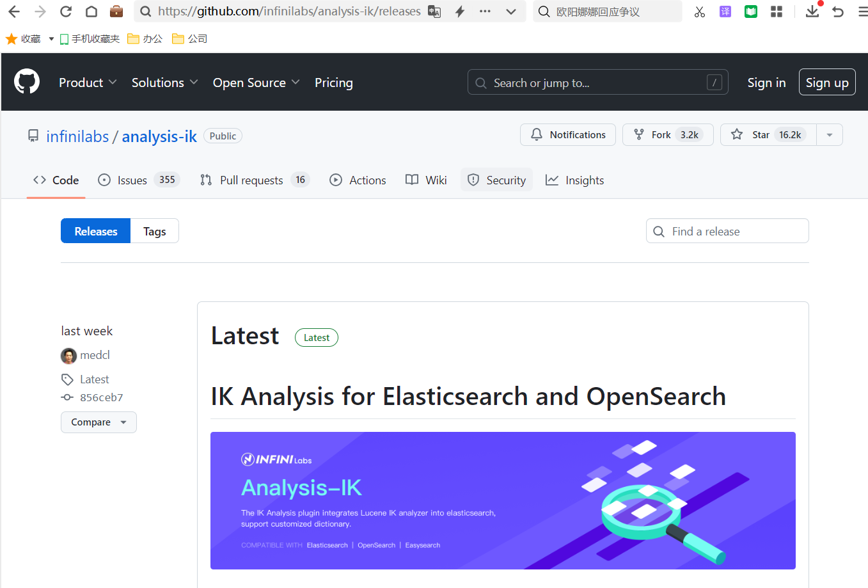868x588 pixels.
Task: Click the undo arrow icon in toolbar
Action: (x=838, y=12)
